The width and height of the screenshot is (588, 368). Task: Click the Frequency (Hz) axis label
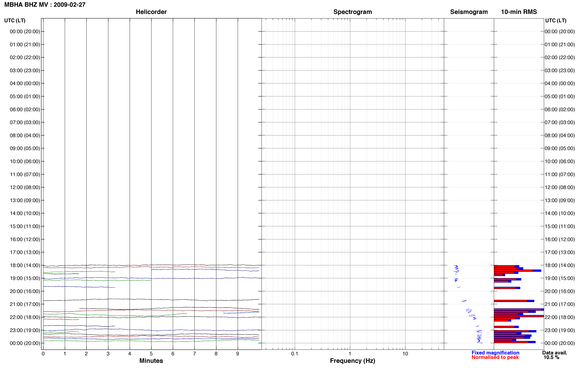pos(352,361)
